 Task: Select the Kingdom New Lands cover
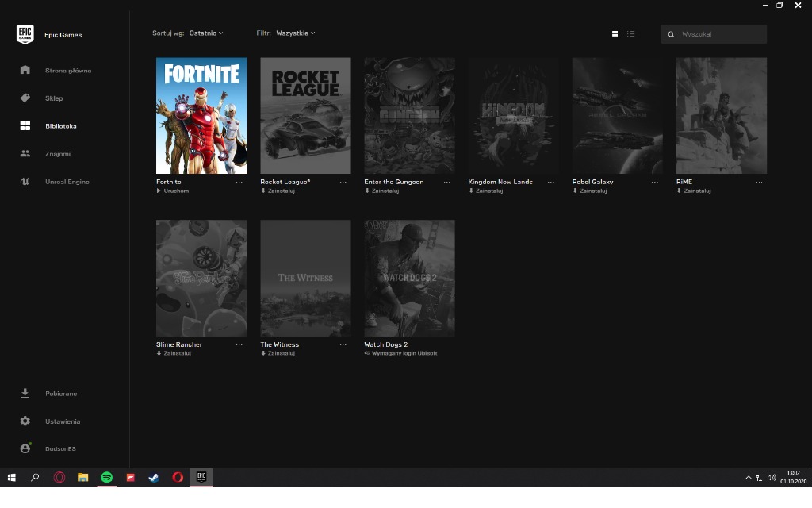(514, 116)
